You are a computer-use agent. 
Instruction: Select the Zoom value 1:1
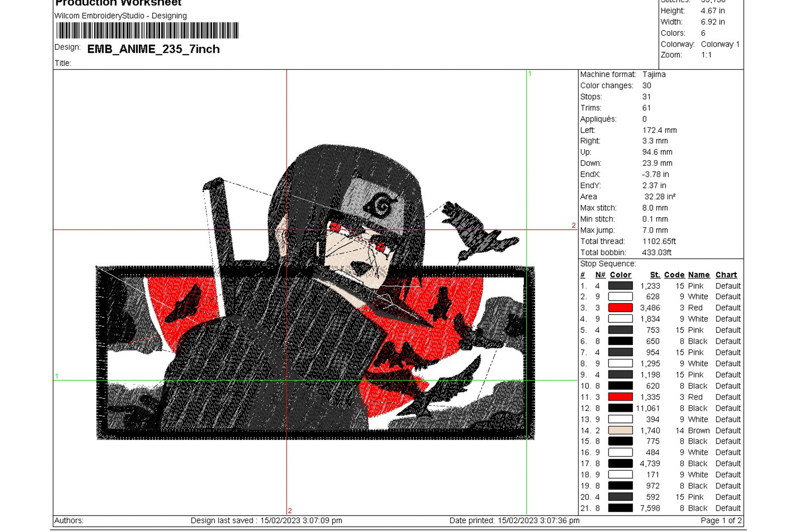pos(706,55)
